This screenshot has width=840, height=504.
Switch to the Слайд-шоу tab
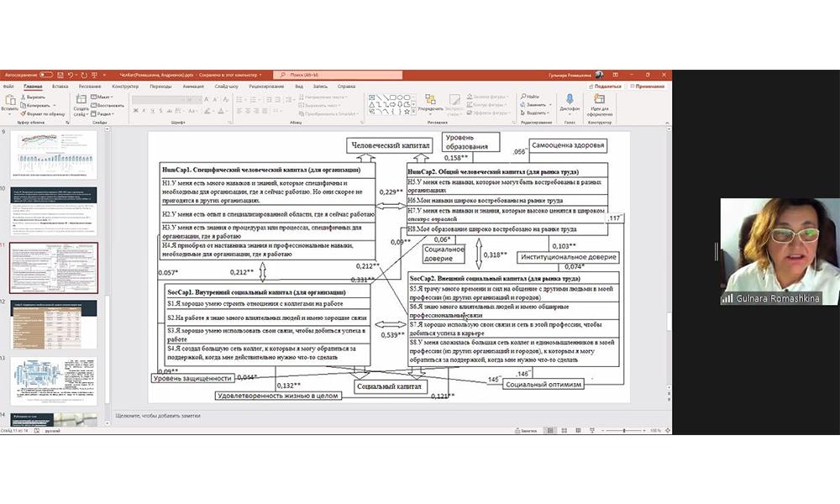click(x=226, y=87)
